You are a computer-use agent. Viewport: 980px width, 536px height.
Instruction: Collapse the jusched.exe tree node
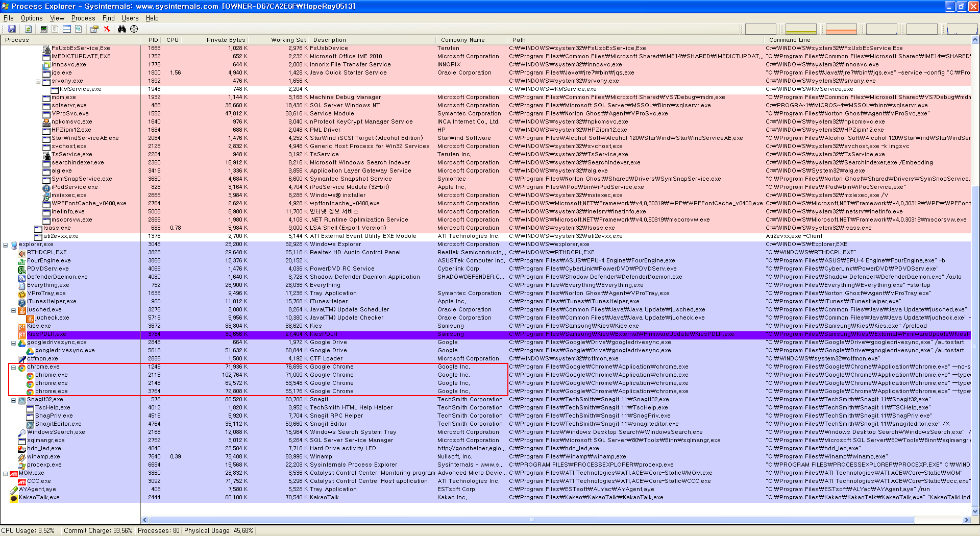[x=13, y=310]
